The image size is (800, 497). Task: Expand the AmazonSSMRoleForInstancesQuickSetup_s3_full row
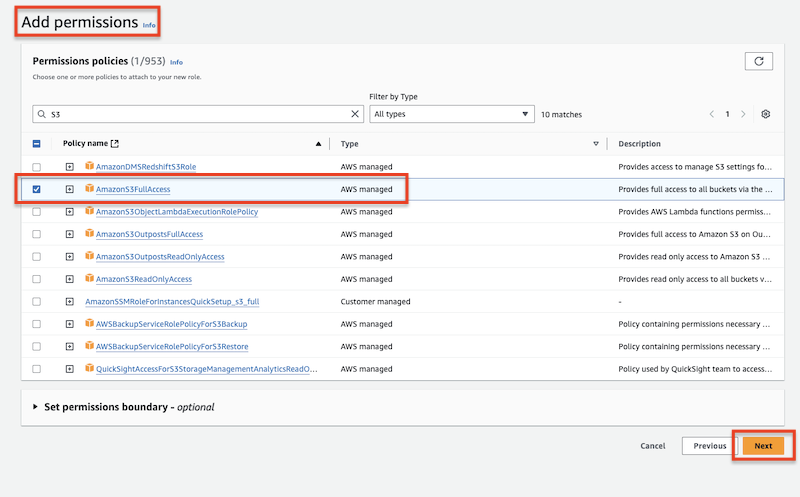point(70,302)
